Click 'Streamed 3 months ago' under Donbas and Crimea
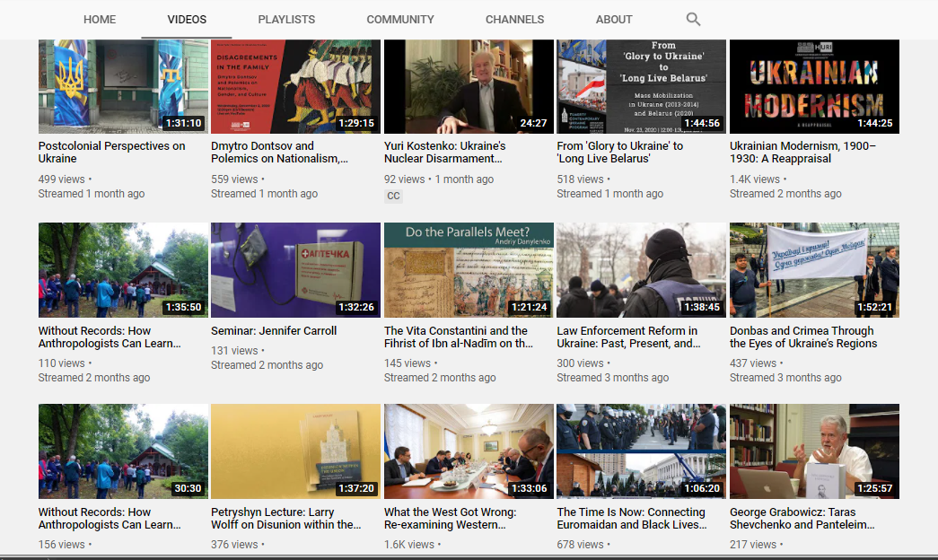 tap(785, 378)
